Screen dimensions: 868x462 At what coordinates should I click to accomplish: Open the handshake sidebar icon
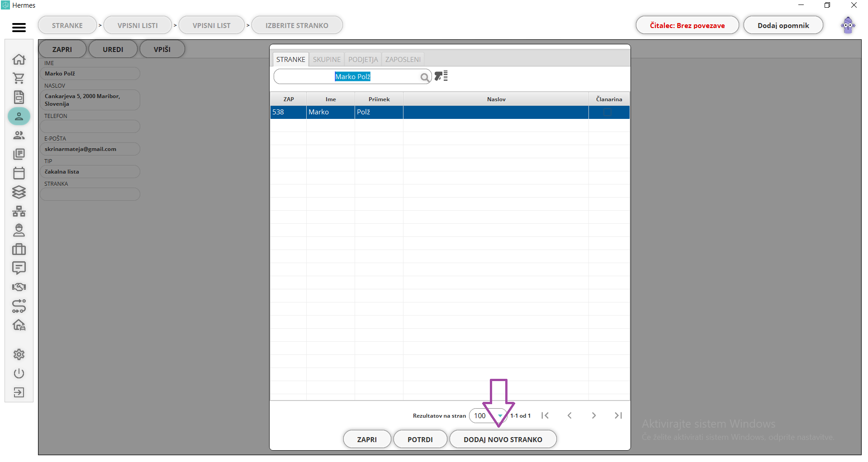[x=19, y=287]
